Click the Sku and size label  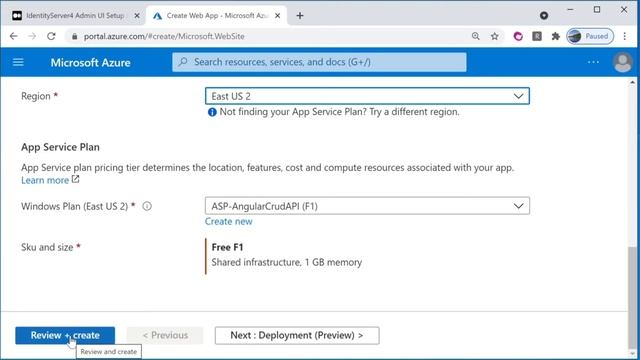point(47,247)
